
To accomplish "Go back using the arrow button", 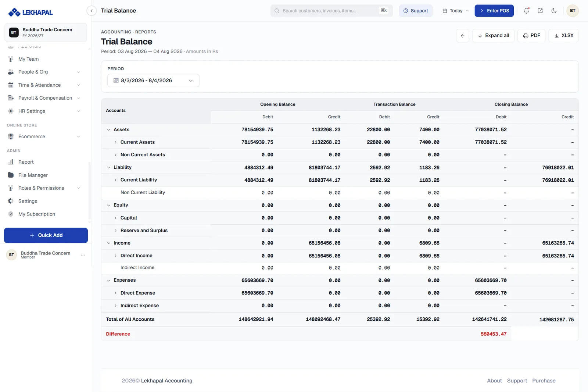I will click(462, 36).
